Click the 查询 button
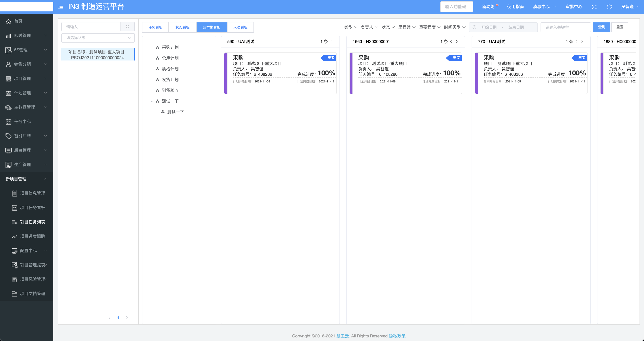644x341 pixels. tap(601, 27)
